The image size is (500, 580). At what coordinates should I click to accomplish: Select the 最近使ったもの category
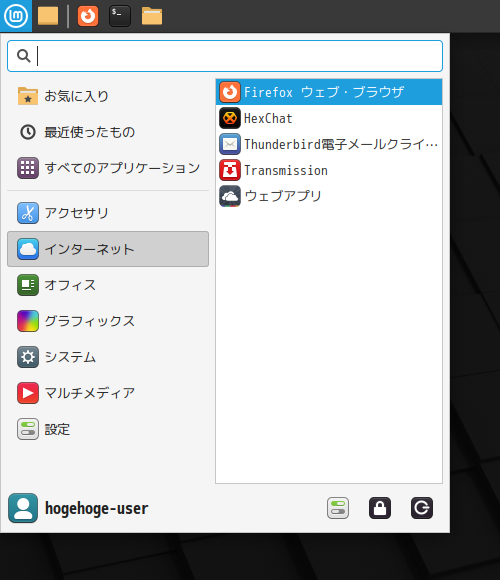click(108, 132)
